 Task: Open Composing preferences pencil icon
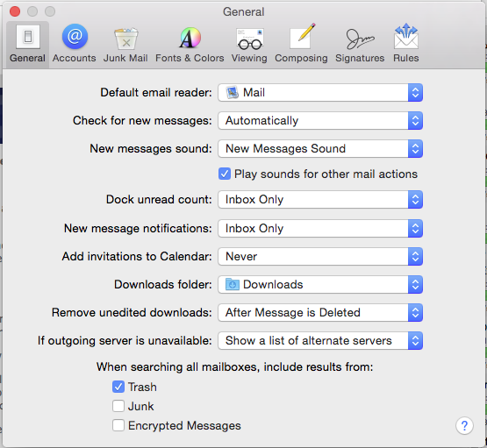pyautogui.click(x=302, y=36)
